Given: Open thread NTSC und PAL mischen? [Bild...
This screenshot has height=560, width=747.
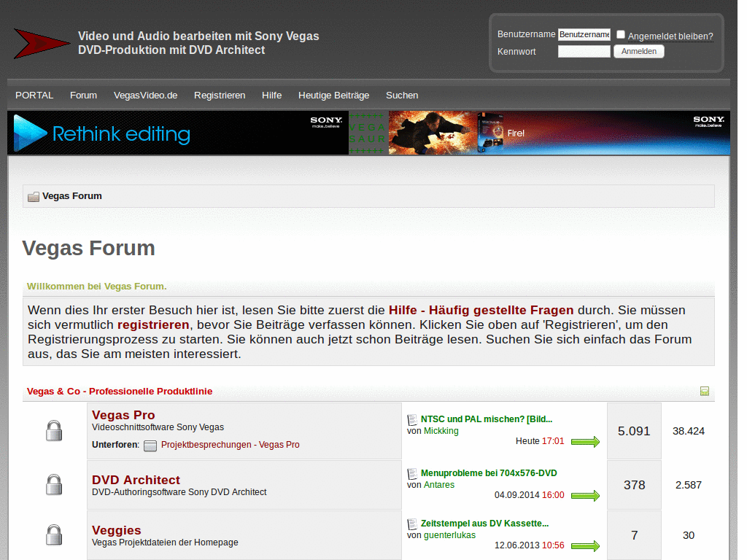Looking at the screenshot, I should click(x=487, y=419).
